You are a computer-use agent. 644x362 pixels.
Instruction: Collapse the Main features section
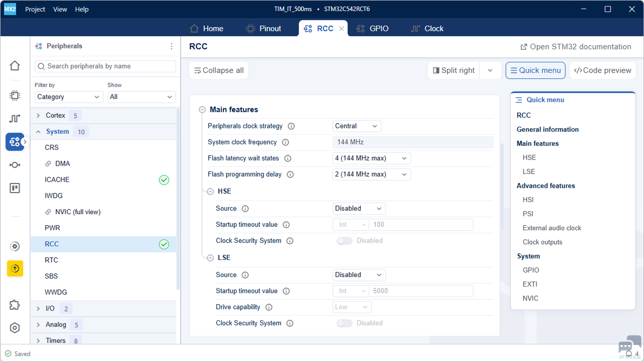[x=202, y=110]
